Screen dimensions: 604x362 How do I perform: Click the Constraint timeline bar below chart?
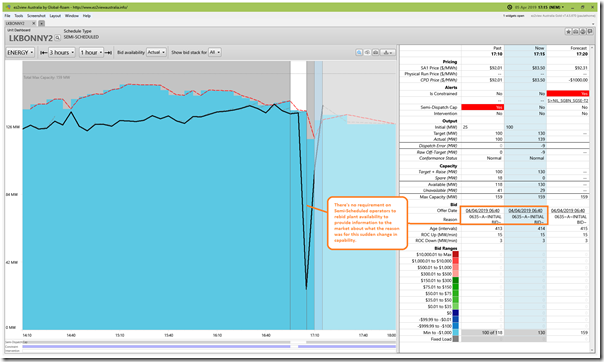coord(209,347)
